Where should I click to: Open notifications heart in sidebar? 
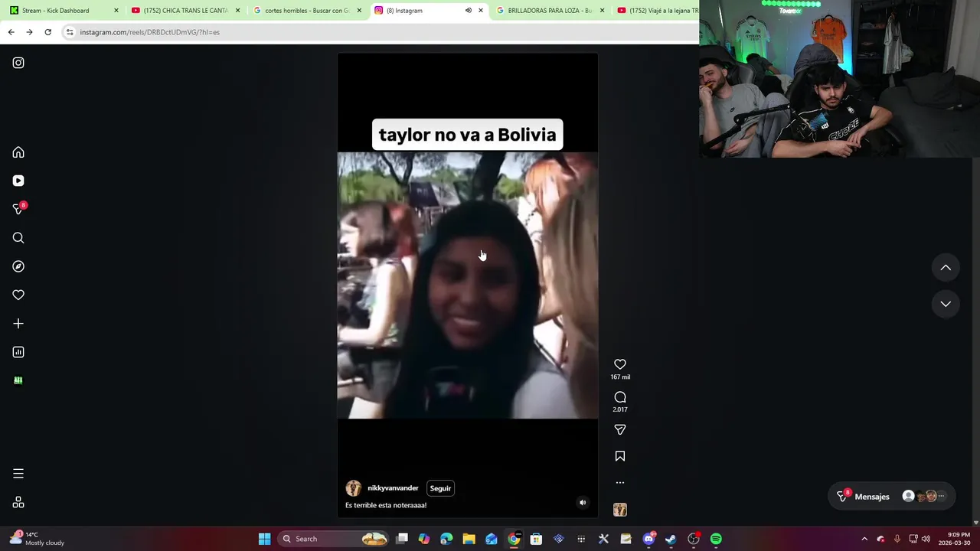point(18,295)
